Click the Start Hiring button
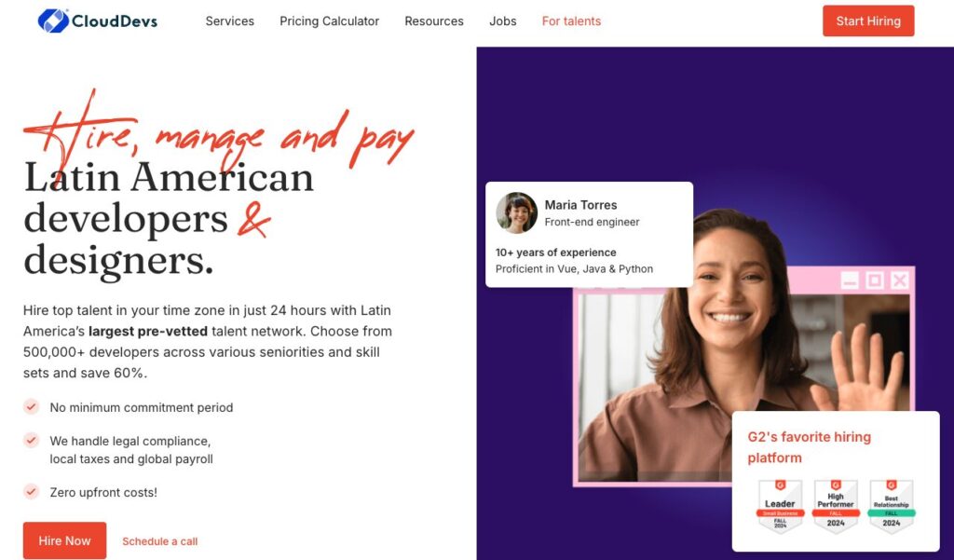The height and width of the screenshot is (560, 954). (x=868, y=20)
